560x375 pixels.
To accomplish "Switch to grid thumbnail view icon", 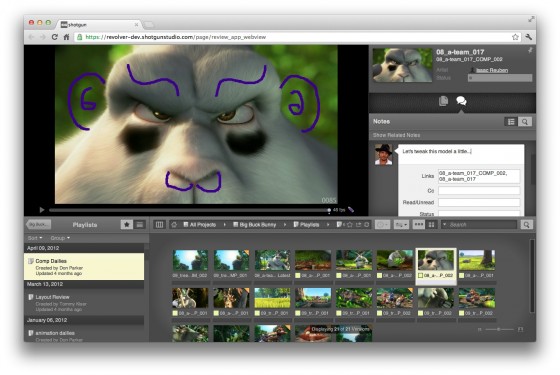I will (x=431, y=225).
